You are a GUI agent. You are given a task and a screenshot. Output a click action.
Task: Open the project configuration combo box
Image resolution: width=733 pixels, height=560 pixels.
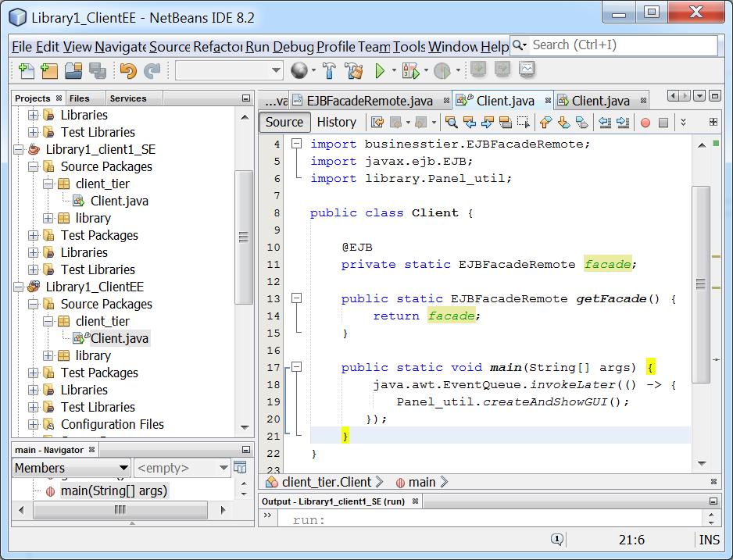[229, 70]
